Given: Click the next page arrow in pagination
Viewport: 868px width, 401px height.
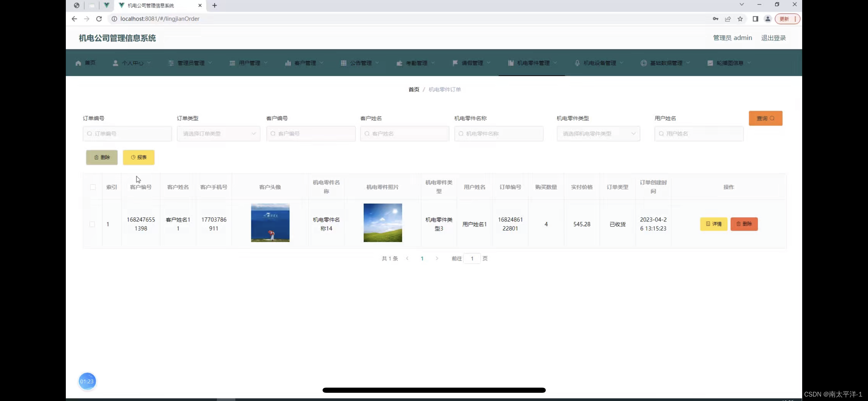Looking at the screenshot, I should (x=437, y=258).
